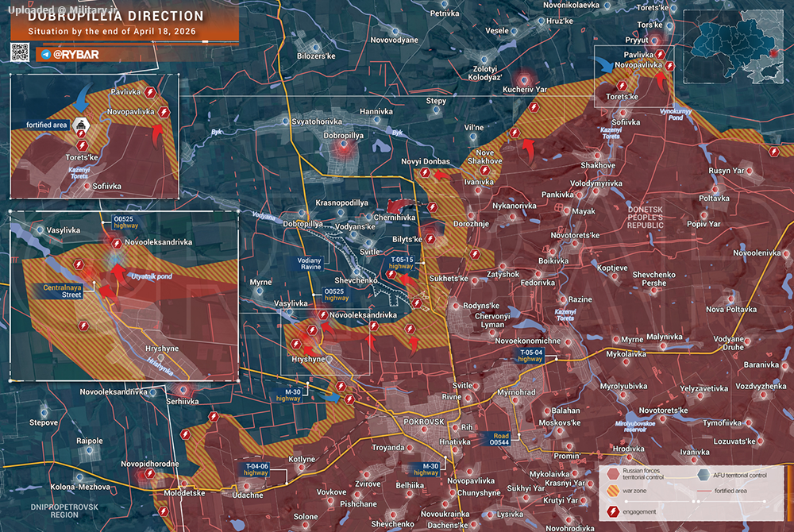This screenshot has height=532, width=794.
Task: Click the fortified area line sample in the legend
Action: (x=704, y=491)
